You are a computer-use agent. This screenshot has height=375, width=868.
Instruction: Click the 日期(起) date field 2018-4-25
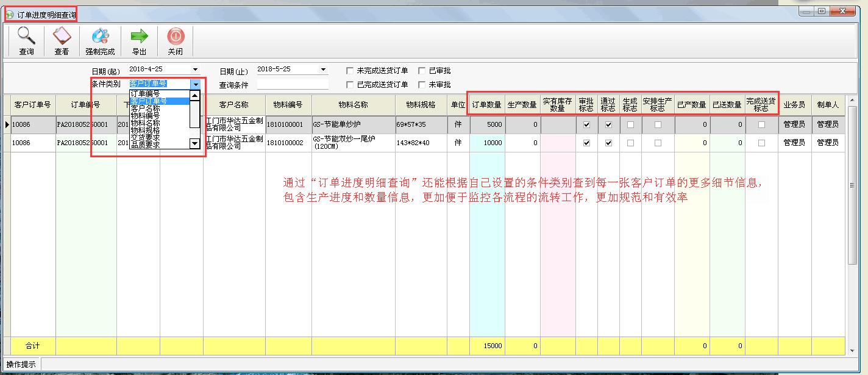(159, 70)
